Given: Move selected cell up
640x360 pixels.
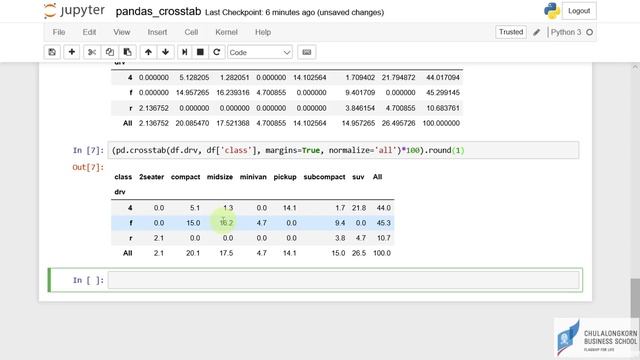Looking at the screenshot, I should tap(148, 52).
